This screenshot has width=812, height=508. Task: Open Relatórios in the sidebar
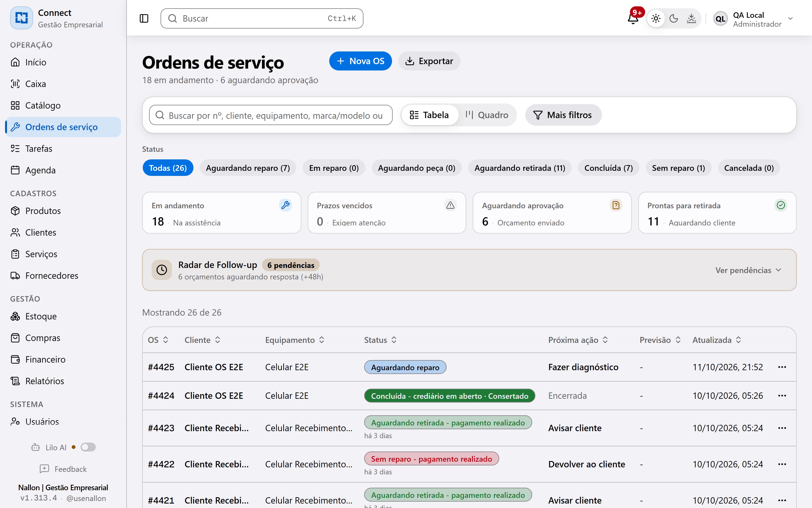point(63,381)
